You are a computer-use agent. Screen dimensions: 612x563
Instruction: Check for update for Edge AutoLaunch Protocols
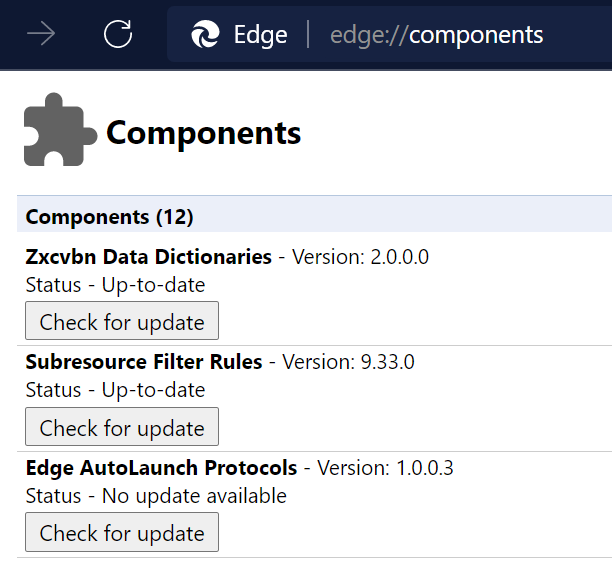pyautogui.click(x=122, y=533)
